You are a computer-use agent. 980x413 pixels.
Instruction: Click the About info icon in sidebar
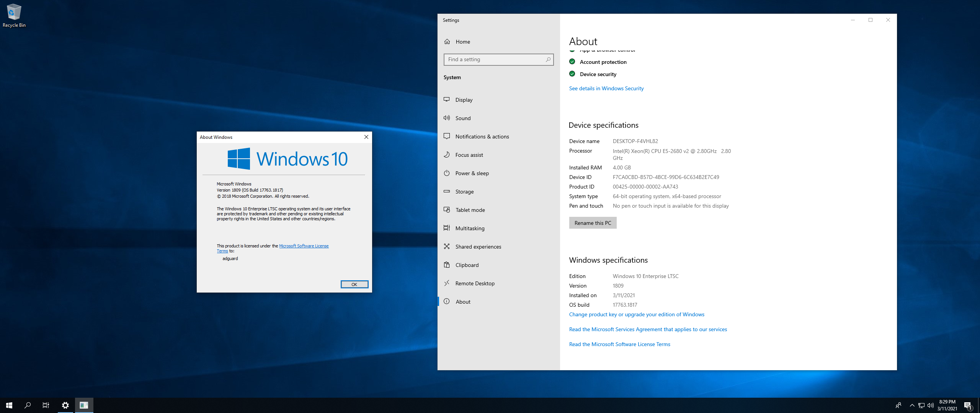(447, 301)
